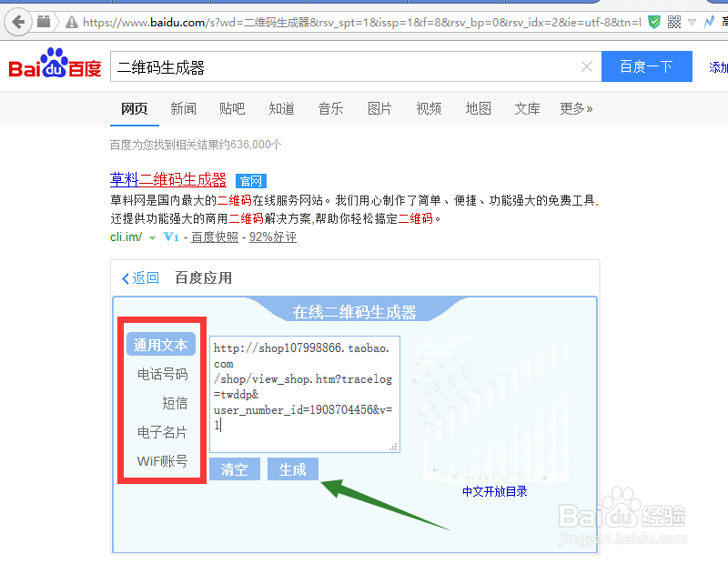
Task: Click the site security warning triangle icon
Action: [x=72, y=22]
